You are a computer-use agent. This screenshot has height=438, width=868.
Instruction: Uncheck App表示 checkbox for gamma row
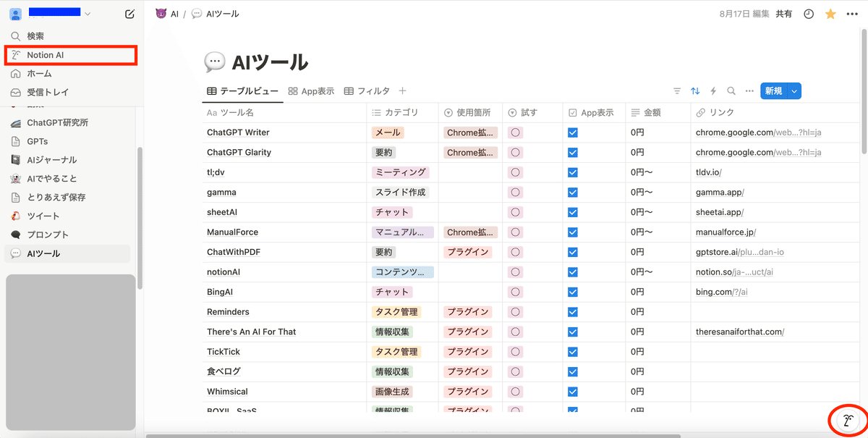point(573,193)
